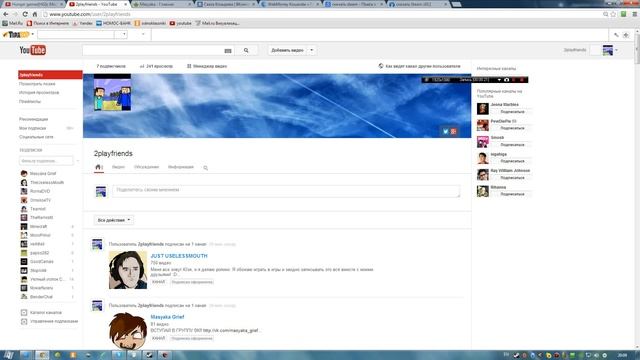Subscribe to Smosh channel
The width and height of the screenshot is (640, 360).
click(512, 145)
